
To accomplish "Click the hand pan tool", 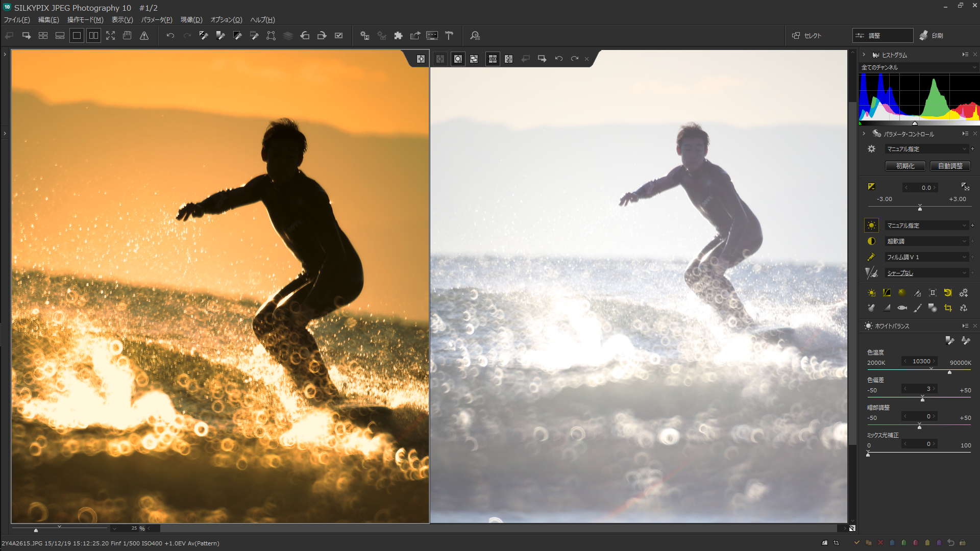I will (x=128, y=36).
